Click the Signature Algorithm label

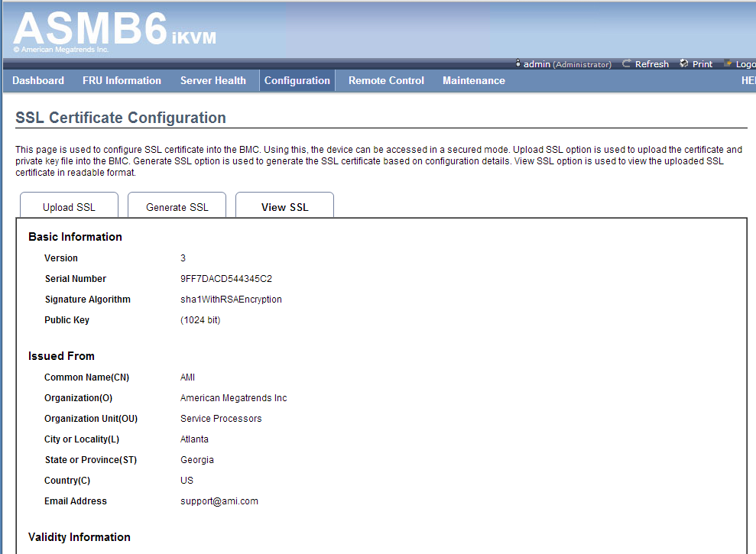[88, 300]
